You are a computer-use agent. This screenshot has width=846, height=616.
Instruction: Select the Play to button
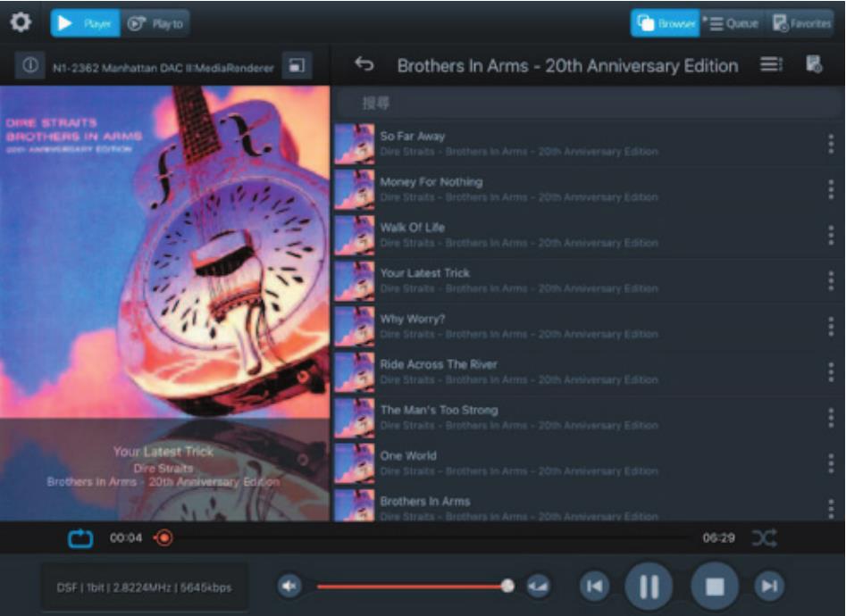[155, 23]
